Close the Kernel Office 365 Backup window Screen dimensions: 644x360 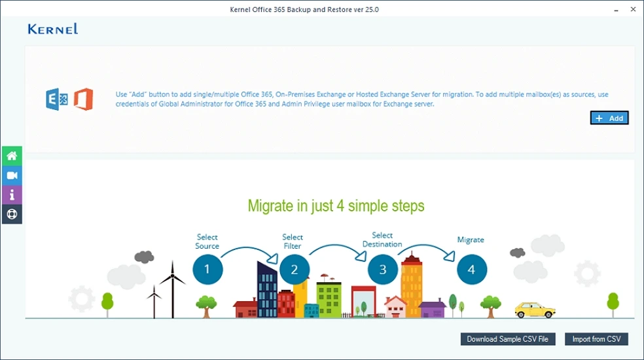[634, 10]
